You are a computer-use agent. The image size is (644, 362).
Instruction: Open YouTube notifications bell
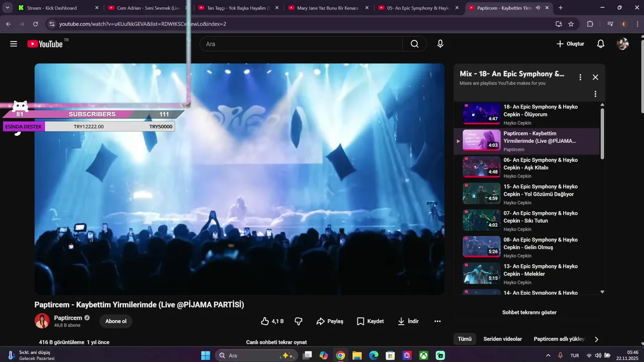601,44
